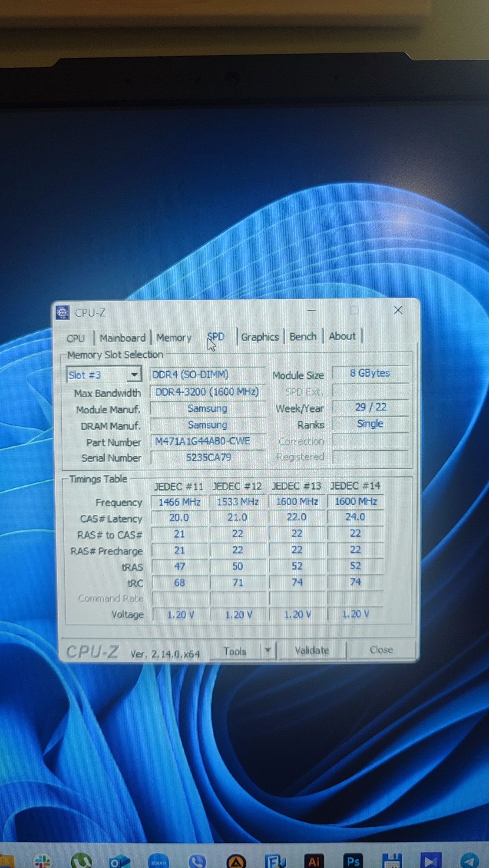Click the JEDEC #12 column header
The image size is (489, 868).
point(237,486)
